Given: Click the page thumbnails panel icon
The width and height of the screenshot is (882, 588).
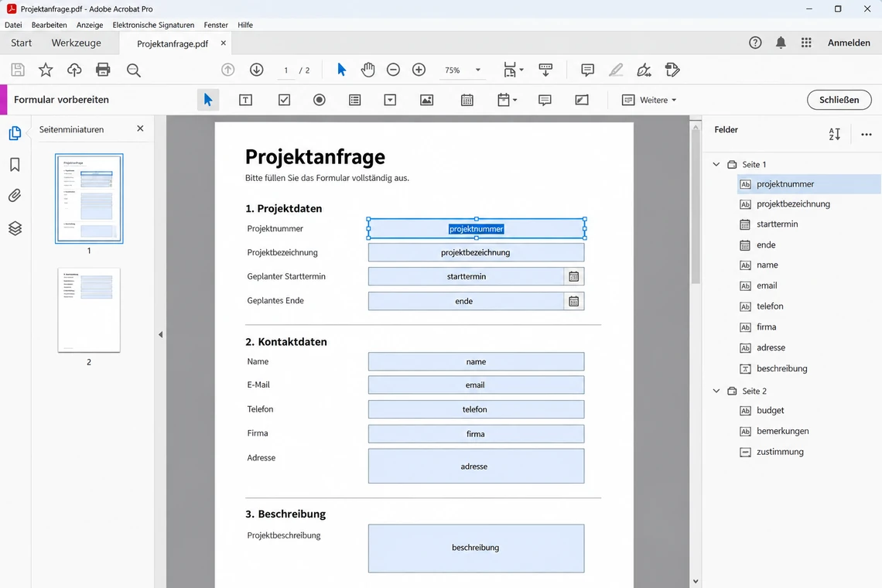Looking at the screenshot, I should click(15, 133).
